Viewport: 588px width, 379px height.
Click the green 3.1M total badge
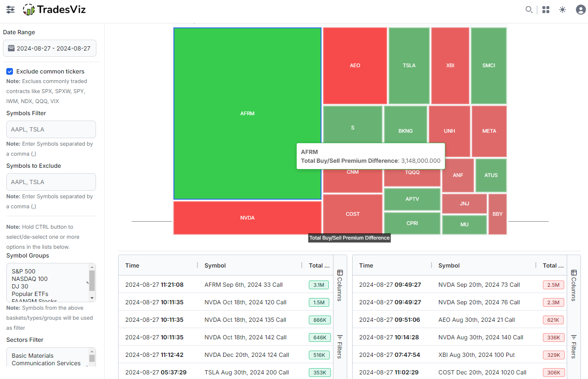[x=319, y=285]
